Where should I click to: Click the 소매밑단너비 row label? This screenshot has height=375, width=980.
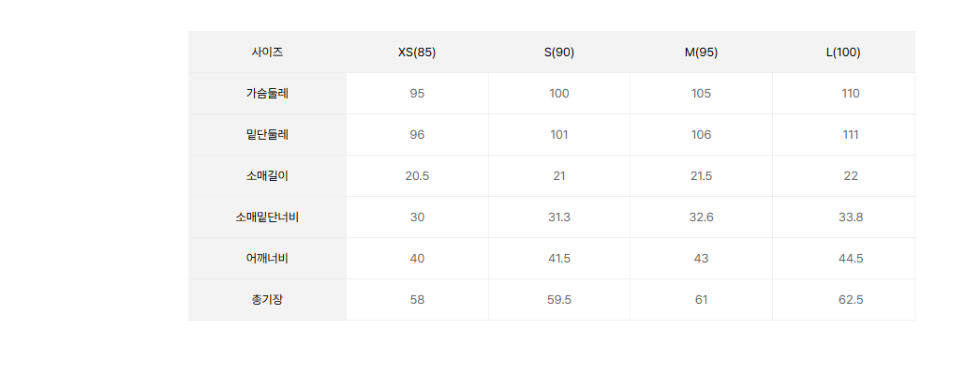tap(268, 217)
